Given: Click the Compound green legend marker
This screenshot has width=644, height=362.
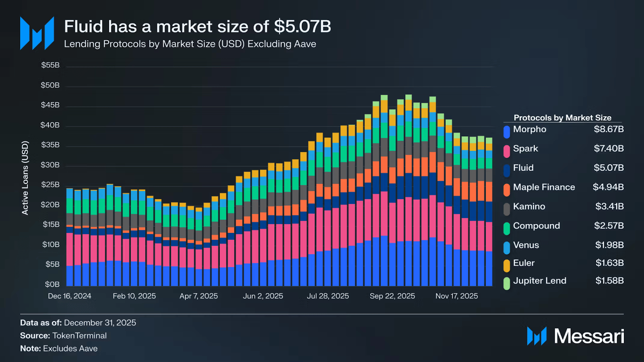Looking at the screenshot, I should (x=507, y=228).
